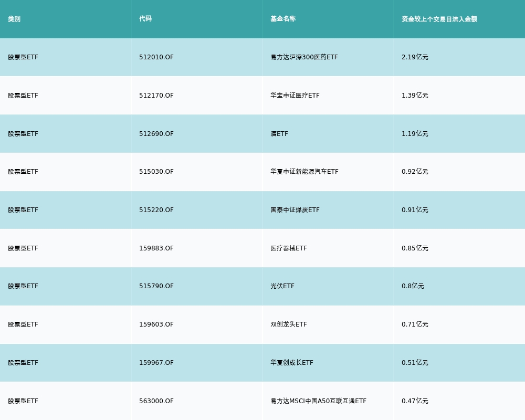Screen dimensions: 525x420
Task: Click 股票型ETF in the 563000.OF row
Action: click(23, 401)
